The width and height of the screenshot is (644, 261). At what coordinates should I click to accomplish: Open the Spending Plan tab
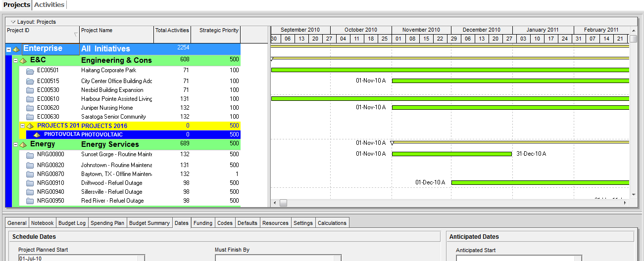pyautogui.click(x=107, y=223)
